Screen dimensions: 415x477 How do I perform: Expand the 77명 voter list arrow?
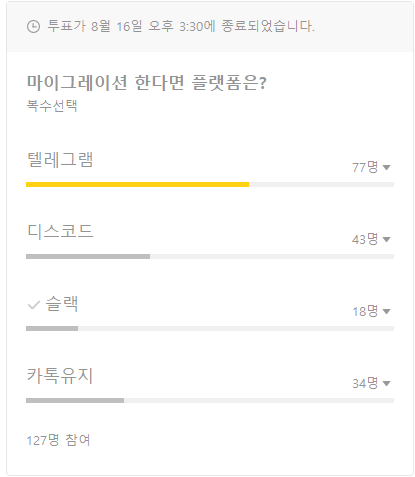pyautogui.click(x=386, y=167)
